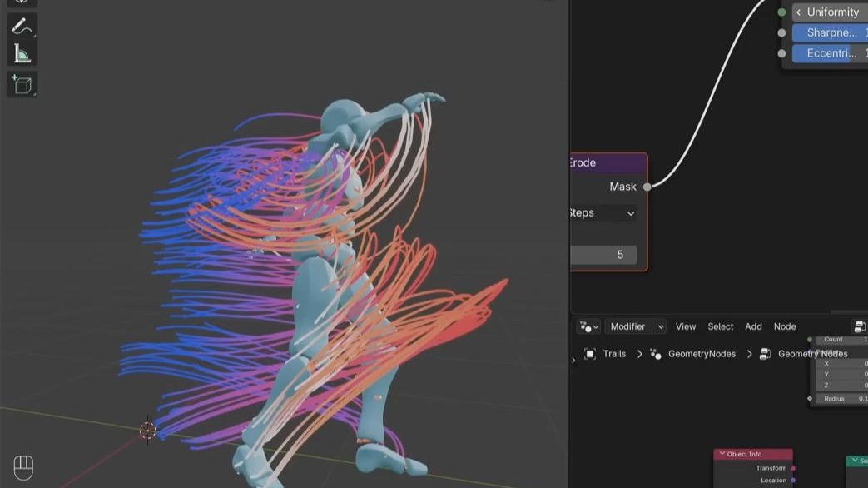Click the GeometryNodes modifier icon in the breadcrumb
The width and height of the screenshot is (868, 488).
pyautogui.click(x=655, y=353)
